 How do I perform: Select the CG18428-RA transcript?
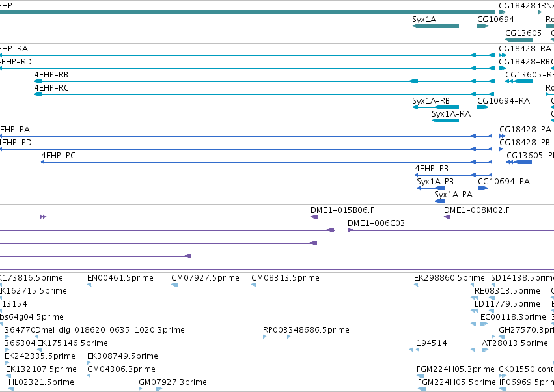(503, 55)
